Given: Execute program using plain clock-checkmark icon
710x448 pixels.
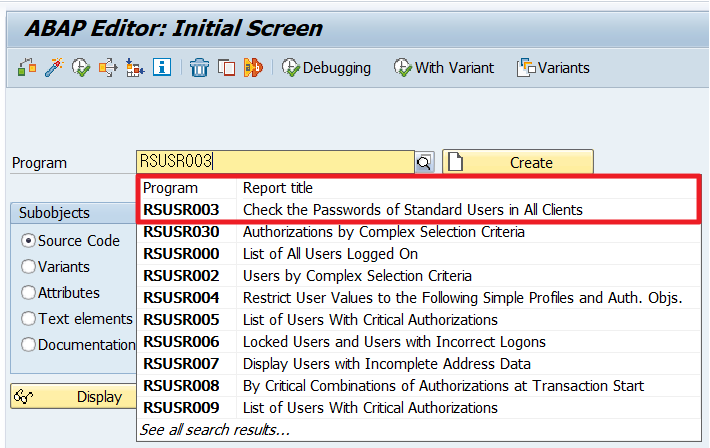Looking at the screenshot, I should pos(81,68).
